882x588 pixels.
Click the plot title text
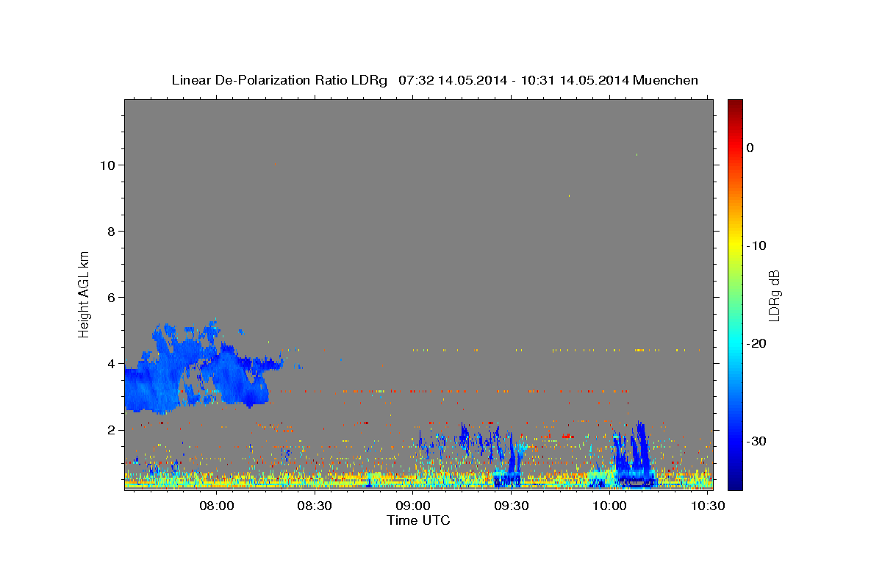click(x=435, y=80)
